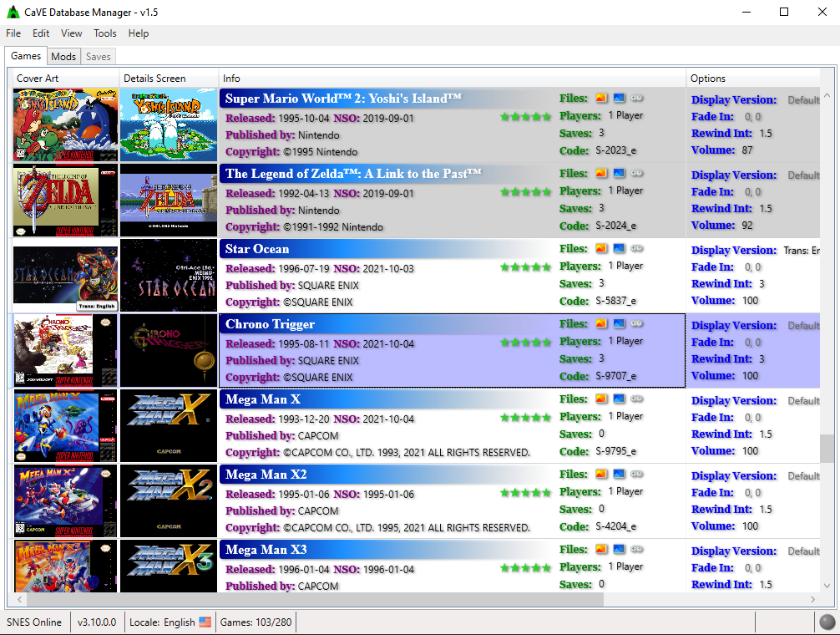Click orange cover file icon for Mega Man X2
This screenshot has height=635, width=840.
[x=601, y=474]
